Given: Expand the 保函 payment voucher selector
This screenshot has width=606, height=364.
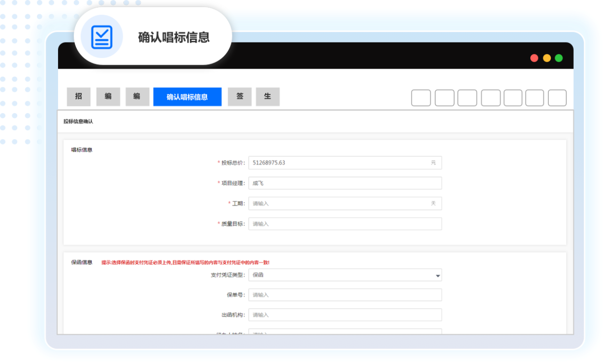Looking at the screenshot, I should tap(345, 275).
